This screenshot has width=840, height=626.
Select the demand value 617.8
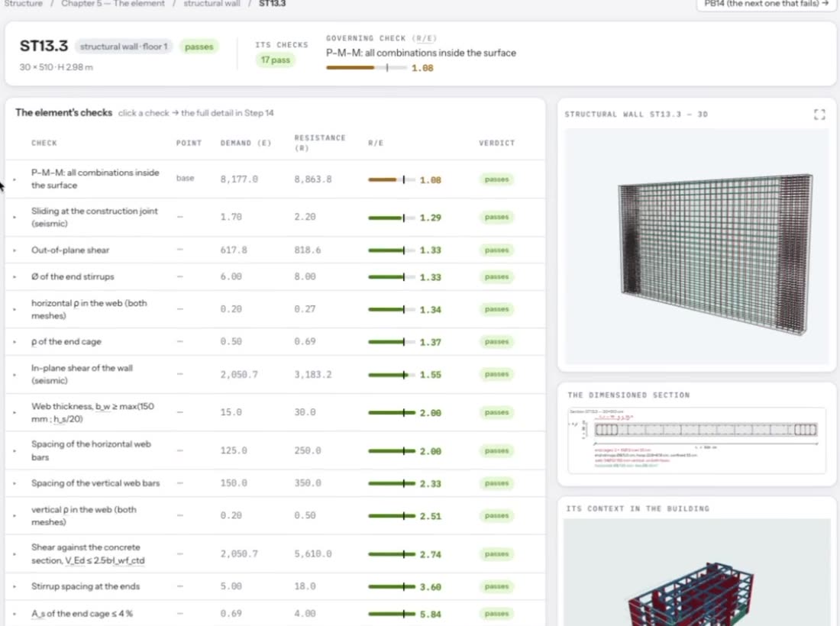click(x=234, y=250)
